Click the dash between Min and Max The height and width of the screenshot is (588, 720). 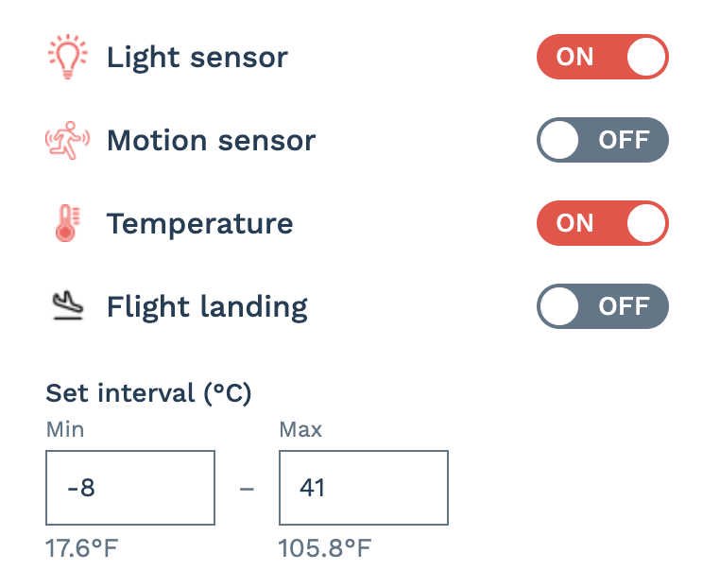click(x=247, y=489)
